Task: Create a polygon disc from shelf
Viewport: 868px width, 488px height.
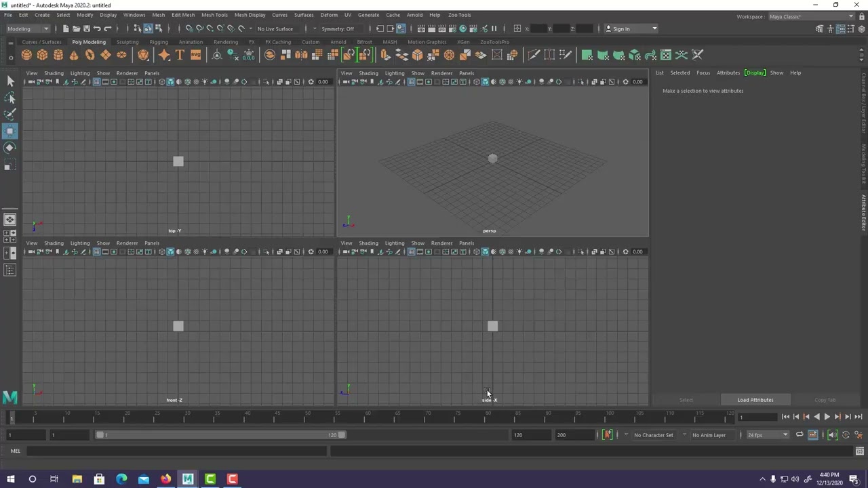Action: point(121,55)
